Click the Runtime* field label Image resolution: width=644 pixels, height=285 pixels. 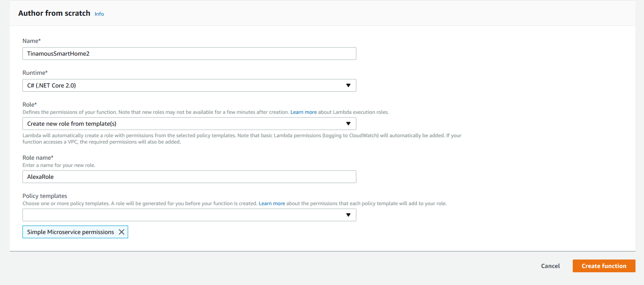click(x=35, y=73)
